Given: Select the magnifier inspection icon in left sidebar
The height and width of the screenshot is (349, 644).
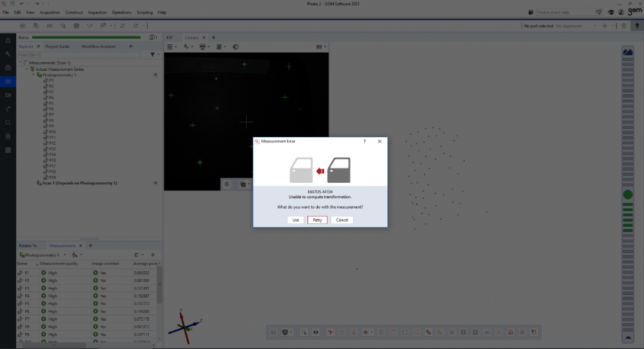Looking at the screenshot, I should 8,122.
